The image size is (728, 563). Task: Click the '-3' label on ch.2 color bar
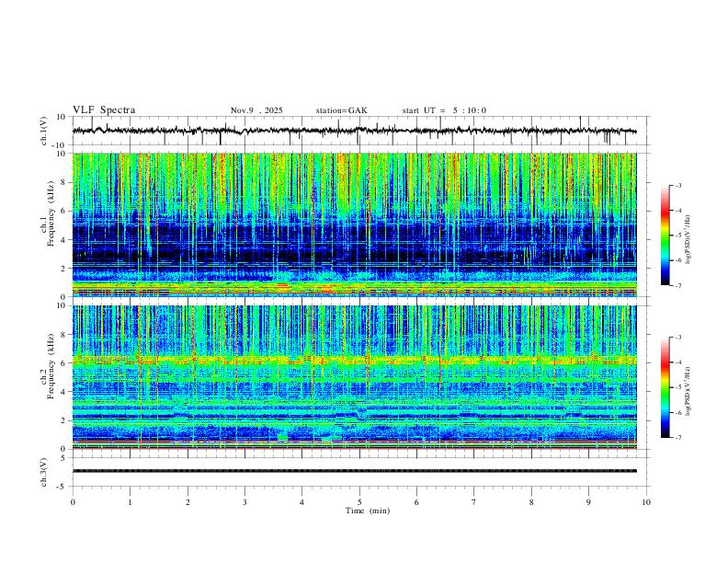point(677,338)
